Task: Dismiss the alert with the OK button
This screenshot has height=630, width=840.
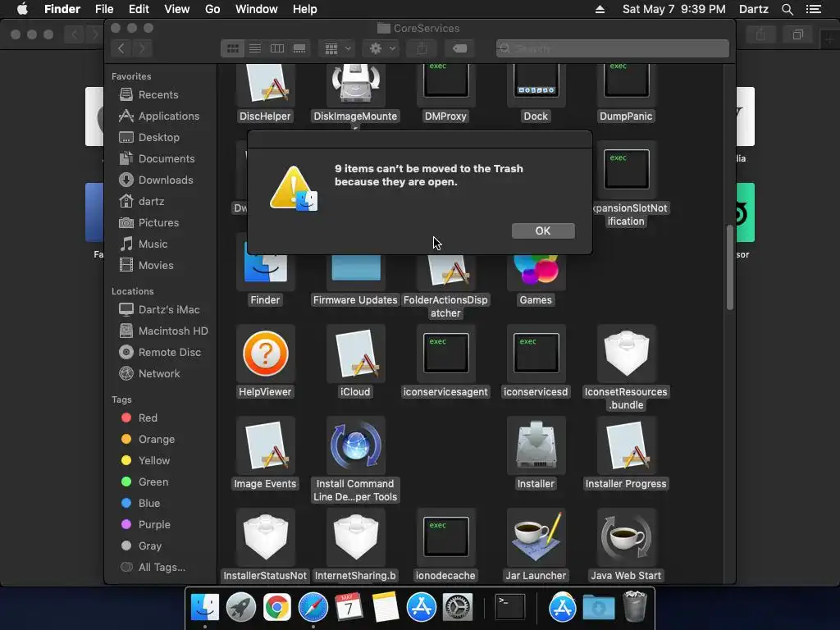Action: click(x=543, y=231)
